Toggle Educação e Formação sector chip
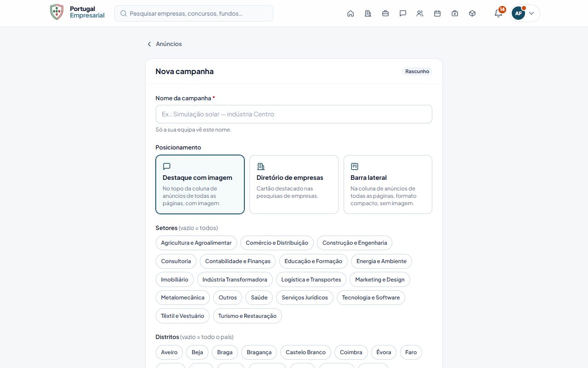Screen dimensions: 588x368 click(x=313, y=261)
